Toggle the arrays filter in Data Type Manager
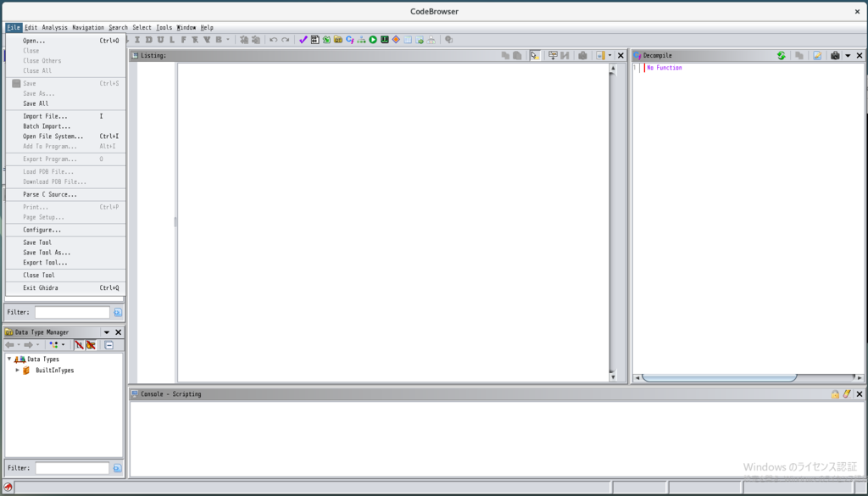The width and height of the screenshot is (868, 496). click(x=79, y=345)
